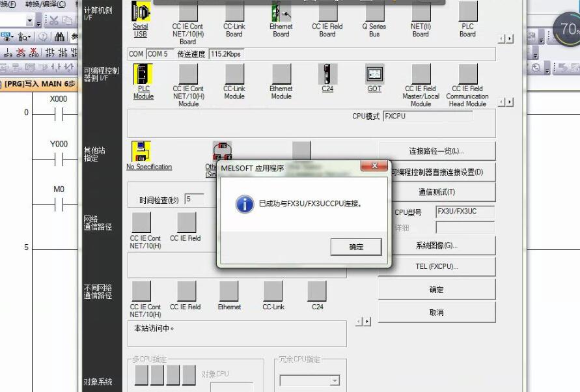Click the SF9 toolbar icon
This screenshot has width=580, height=392.
point(8,53)
